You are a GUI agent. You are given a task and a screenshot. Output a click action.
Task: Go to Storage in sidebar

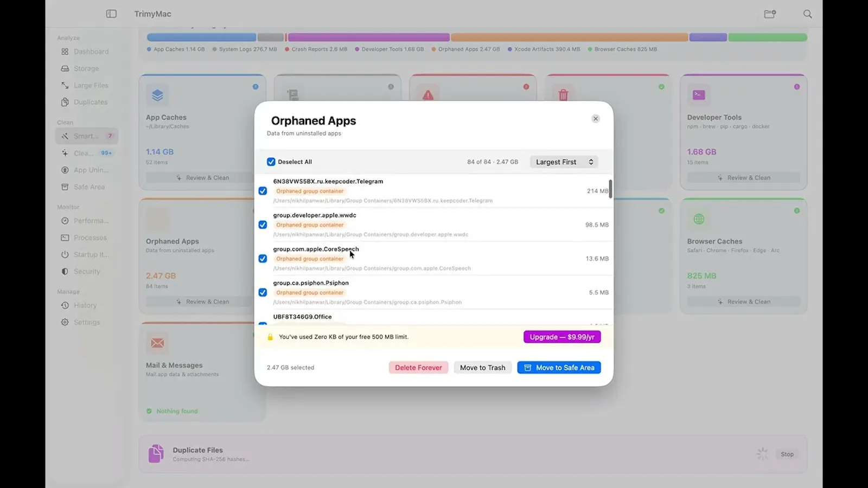(x=86, y=68)
